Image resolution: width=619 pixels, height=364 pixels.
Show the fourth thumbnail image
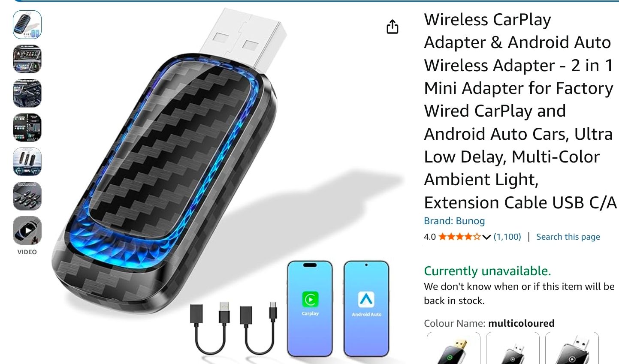(27, 128)
